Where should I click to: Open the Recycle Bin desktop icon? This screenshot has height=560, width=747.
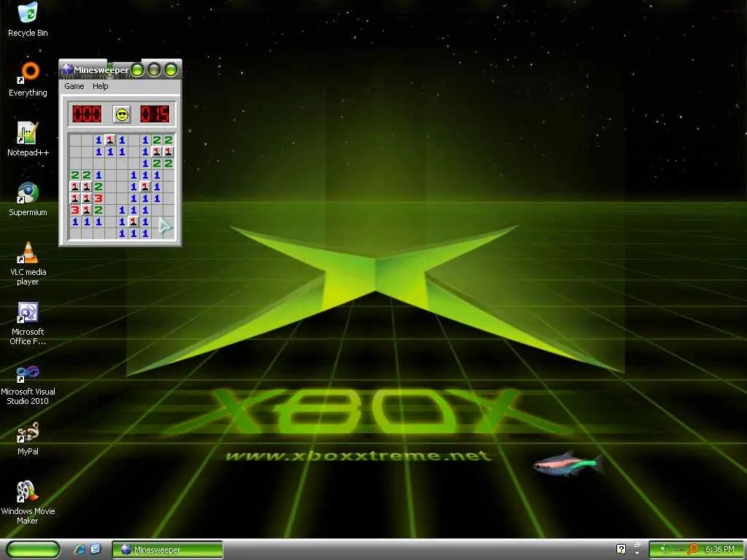click(28, 19)
